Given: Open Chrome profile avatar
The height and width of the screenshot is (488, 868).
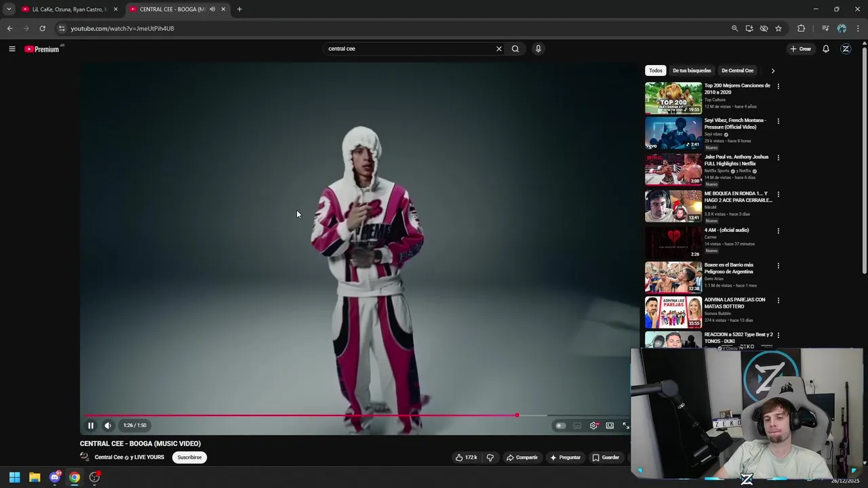Looking at the screenshot, I should click(x=842, y=28).
